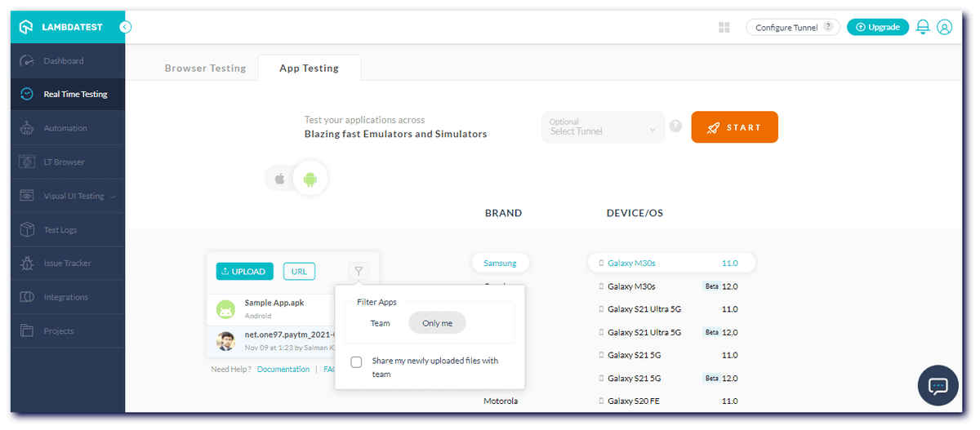Select Galaxy S21 Ultra 5G Beta 12.0

point(671,332)
